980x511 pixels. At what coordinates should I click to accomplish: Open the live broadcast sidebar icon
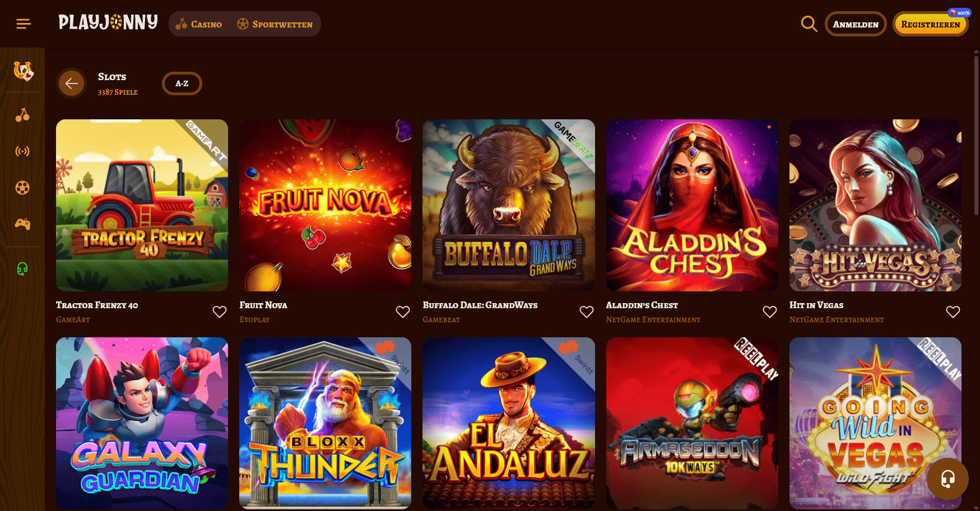pyautogui.click(x=22, y=151)
